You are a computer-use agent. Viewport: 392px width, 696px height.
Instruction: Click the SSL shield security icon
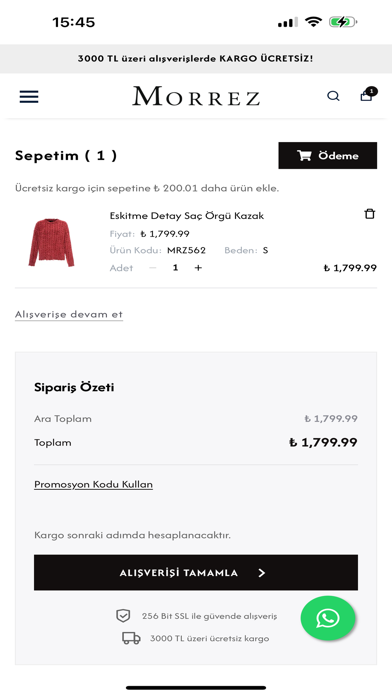coord(123,616)
